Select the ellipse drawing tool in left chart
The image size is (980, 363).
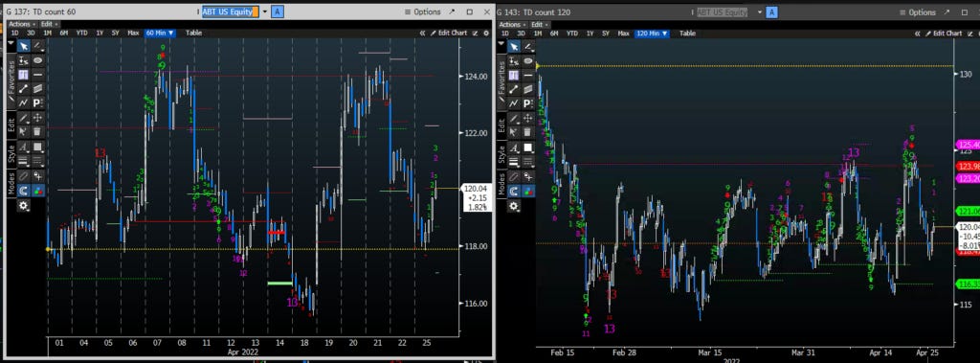(37, 60)
